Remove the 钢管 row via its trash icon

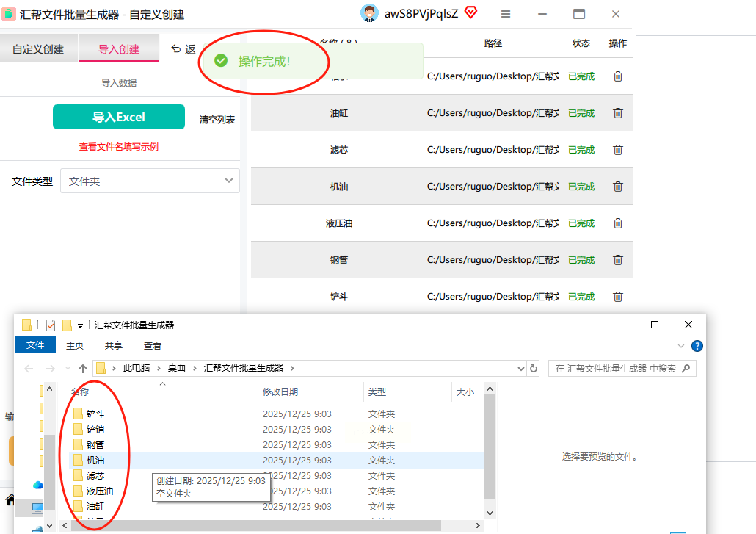pos(617,259)
